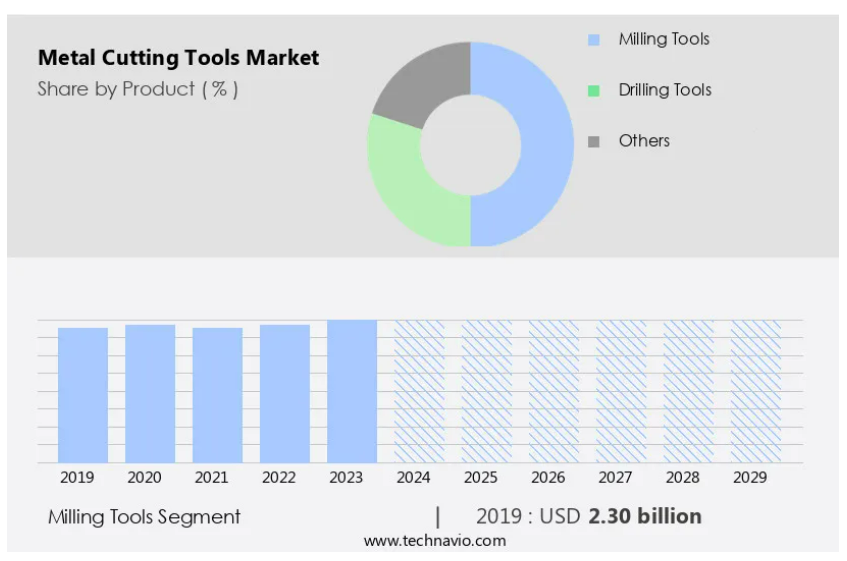
Task: Click the blue Milling Tools legend swatch
Action: [594, 40]
